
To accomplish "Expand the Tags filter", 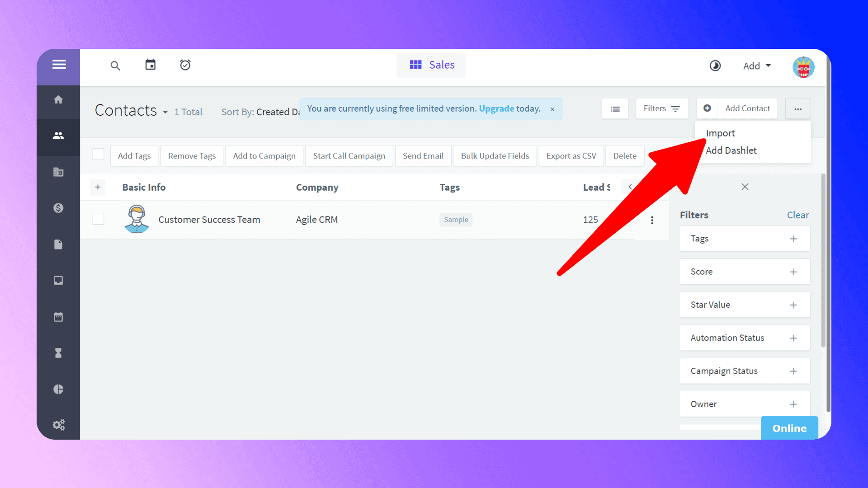I will [745, 239].
